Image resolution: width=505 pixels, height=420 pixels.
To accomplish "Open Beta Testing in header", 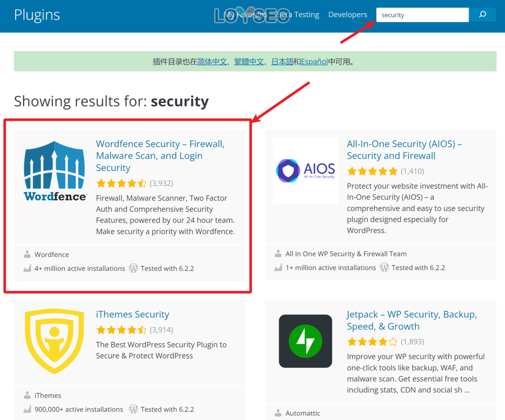I will pyautogui.click(x=298, y=15).
